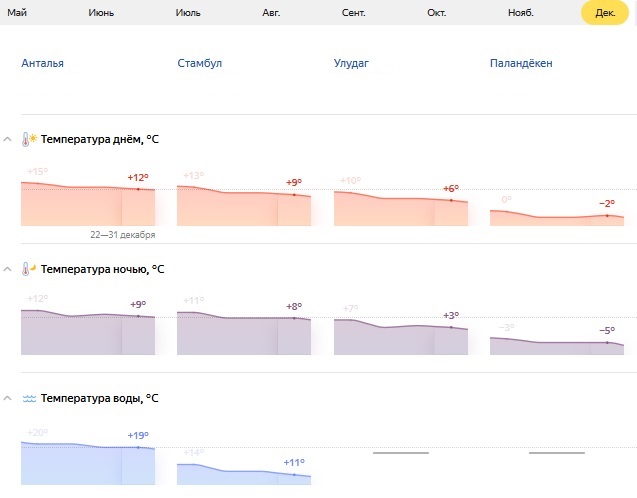Click the night temperature thermometer-moon icon
Viewport: 637px width, 498px height.
click(29, 269)
